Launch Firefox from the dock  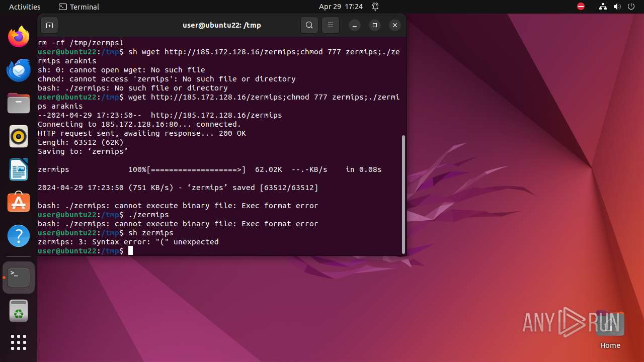click(x=19, y=37)
